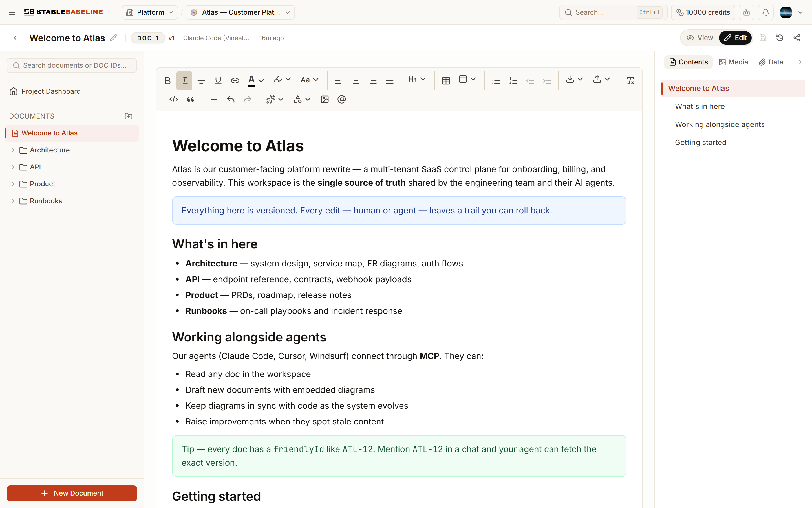Switch to the Contents tab
The height and width of the screenshot is (508, 812).
pos(689,62)
